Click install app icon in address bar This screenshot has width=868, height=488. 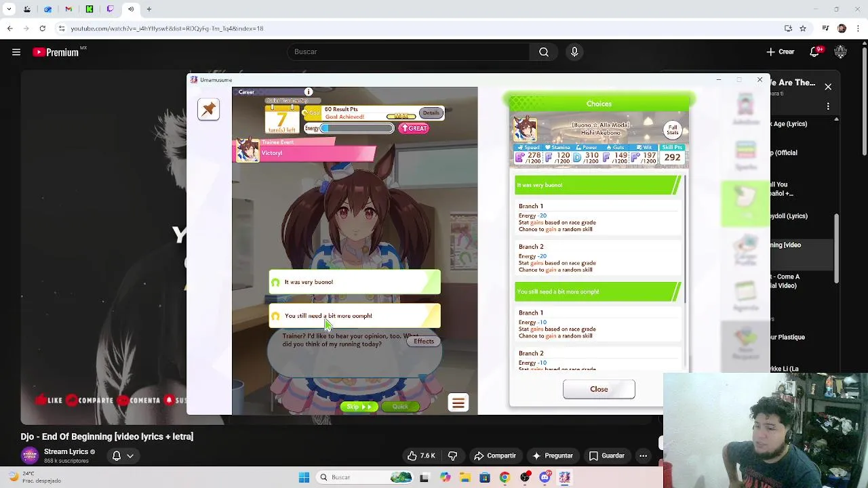pos(788,28)
